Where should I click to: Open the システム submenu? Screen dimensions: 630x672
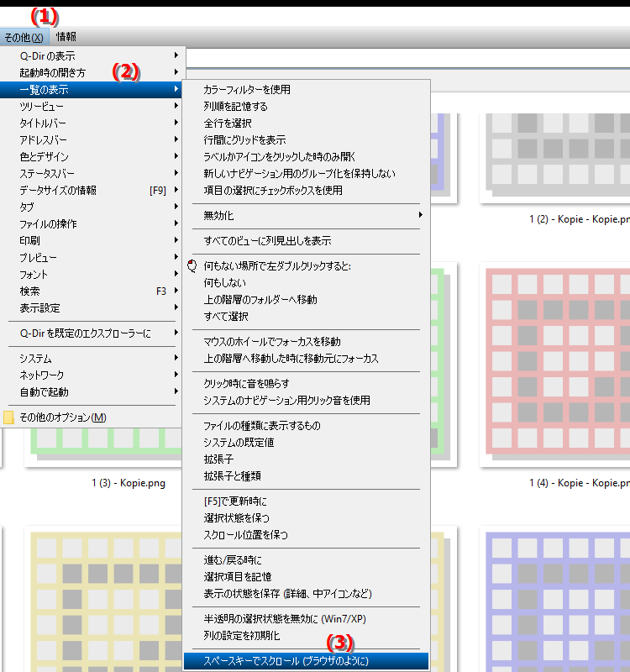tap(92, 359)
